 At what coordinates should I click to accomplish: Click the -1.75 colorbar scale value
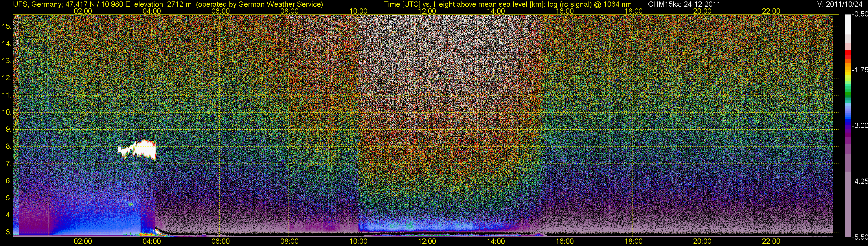[x=860, y=70]
